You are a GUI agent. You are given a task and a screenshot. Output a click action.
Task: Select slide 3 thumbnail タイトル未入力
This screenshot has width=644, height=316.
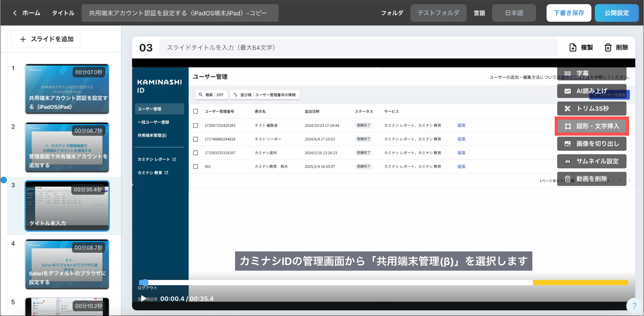tap(67, 206)
